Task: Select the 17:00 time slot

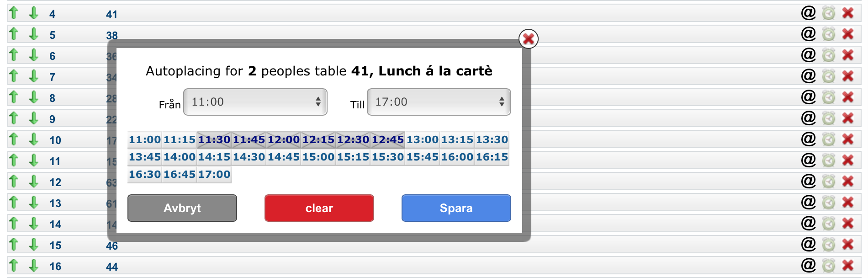Action: point(214,174)
